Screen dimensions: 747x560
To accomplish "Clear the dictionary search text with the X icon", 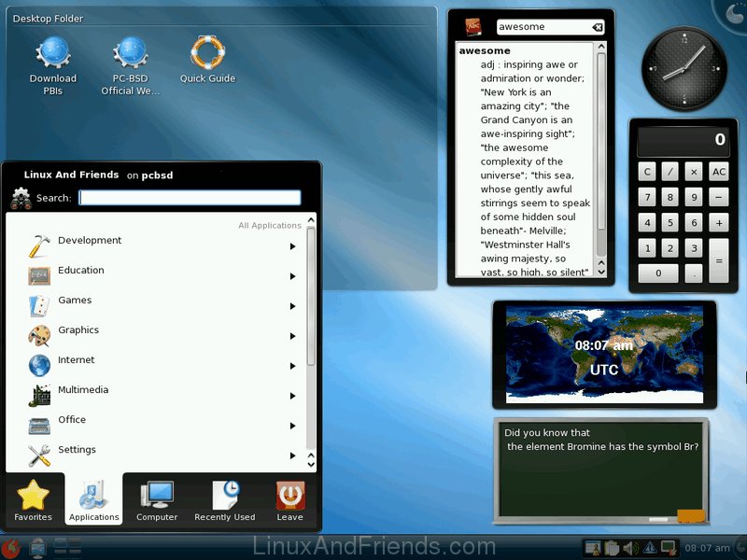I will click(598, 27).
